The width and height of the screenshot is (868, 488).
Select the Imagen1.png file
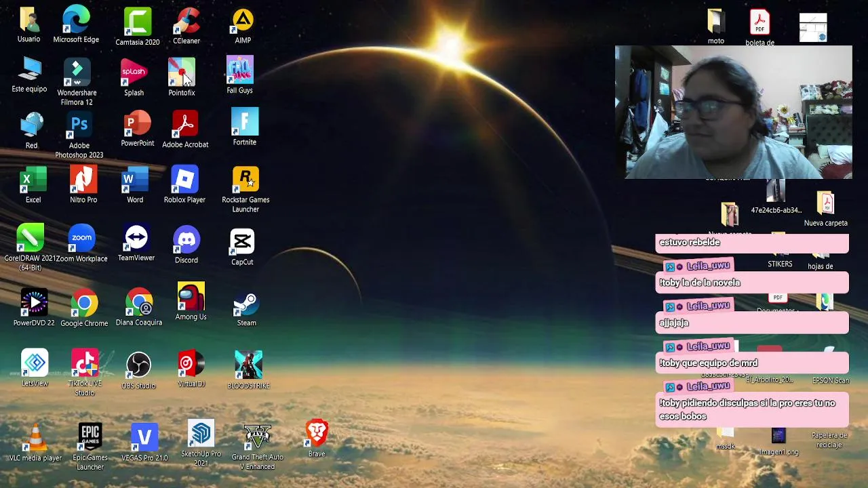click(x=778, y=435)
